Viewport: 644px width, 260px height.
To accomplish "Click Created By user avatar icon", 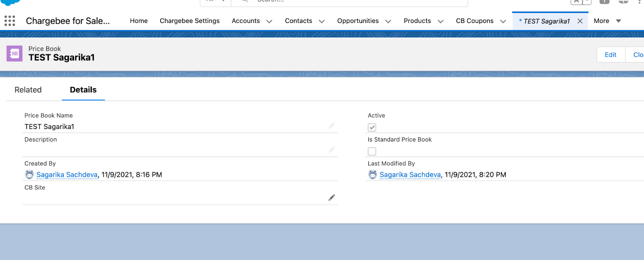I will point(29,175).
